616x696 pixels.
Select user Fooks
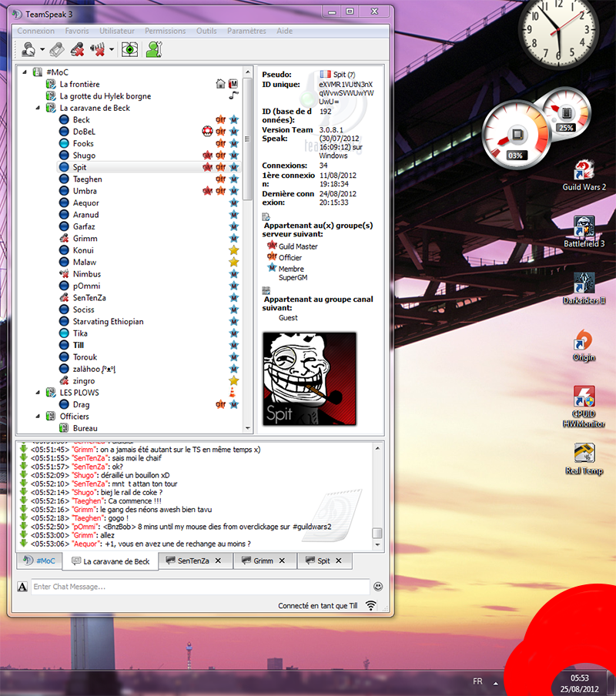[83, 143]
